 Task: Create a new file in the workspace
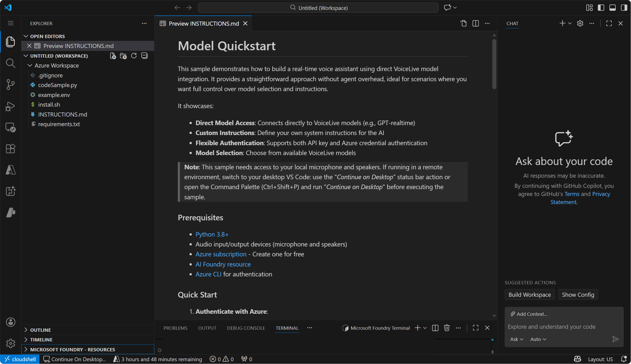point(113,56)
